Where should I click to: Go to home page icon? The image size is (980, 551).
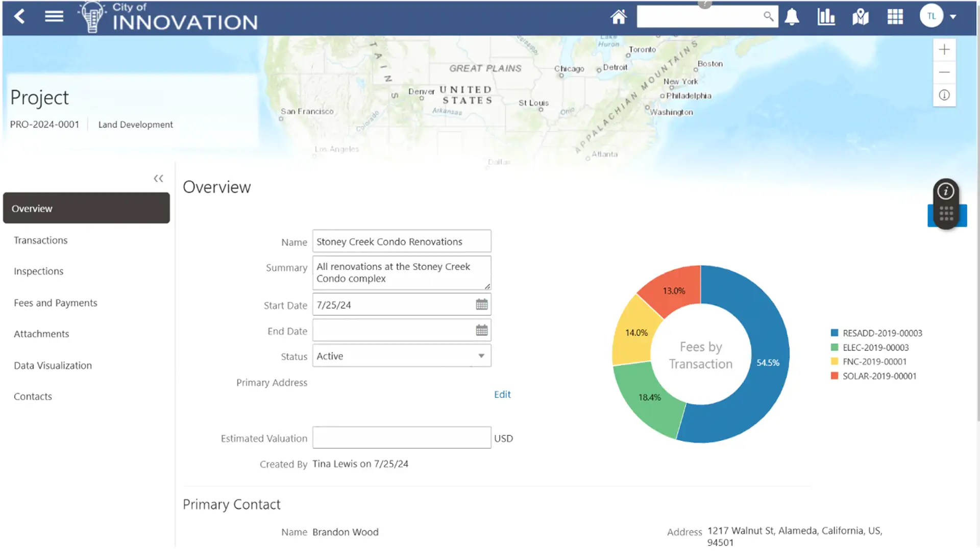(x=618, y=17)
